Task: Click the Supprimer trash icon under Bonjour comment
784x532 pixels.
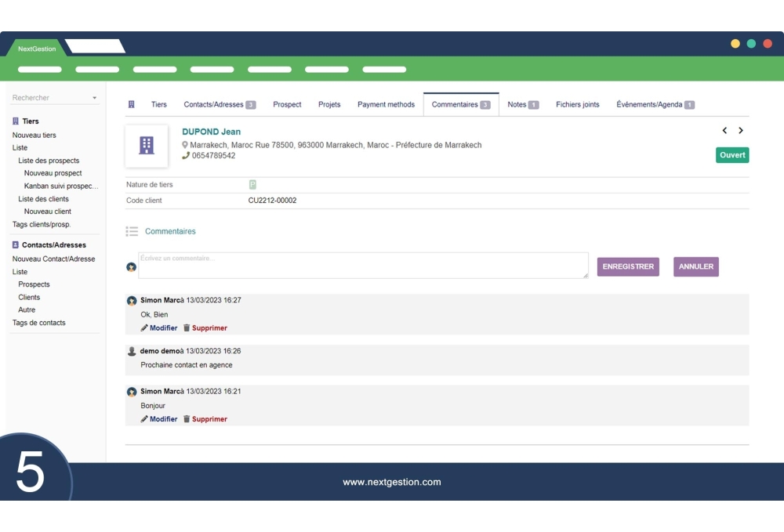Action: click(x=186, y=418)
